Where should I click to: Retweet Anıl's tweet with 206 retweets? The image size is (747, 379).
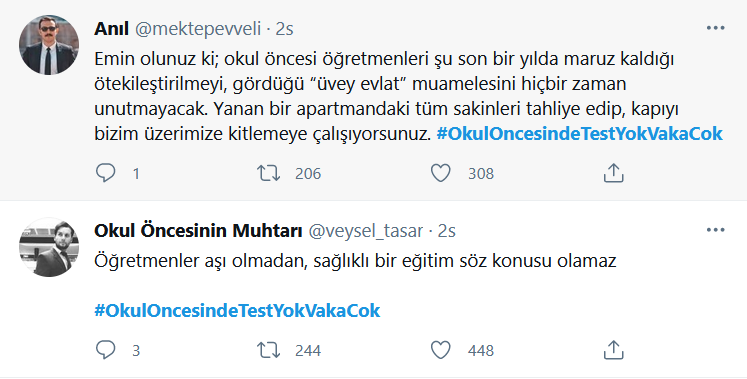point(269,173)
